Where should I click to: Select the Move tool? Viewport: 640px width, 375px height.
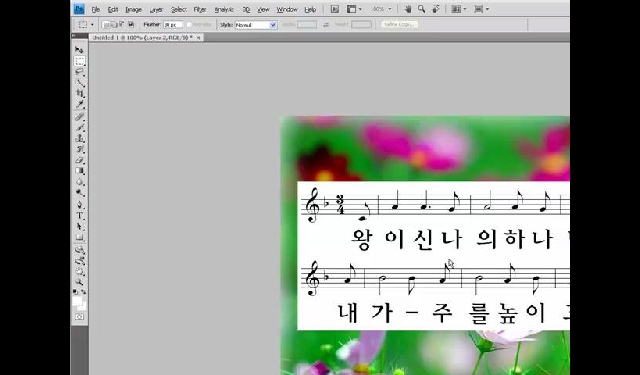tap(80, 49)
